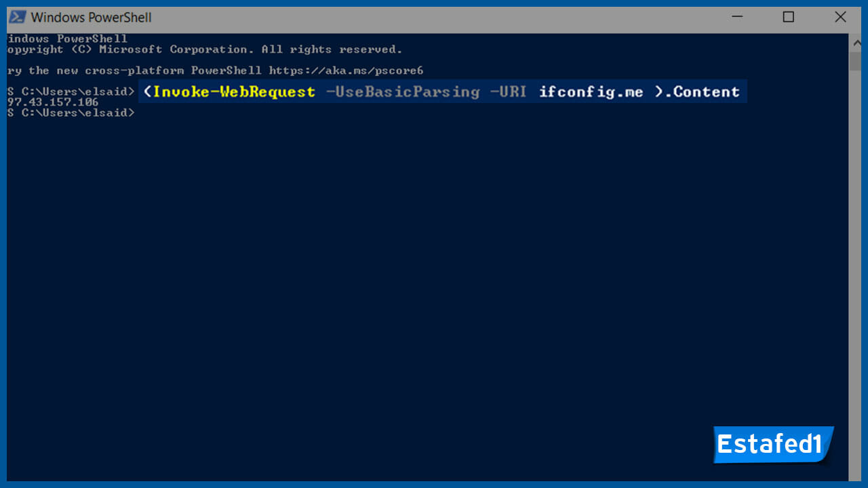Minimize the PowerShell window

pyautogui.click(x=736, y=17)
